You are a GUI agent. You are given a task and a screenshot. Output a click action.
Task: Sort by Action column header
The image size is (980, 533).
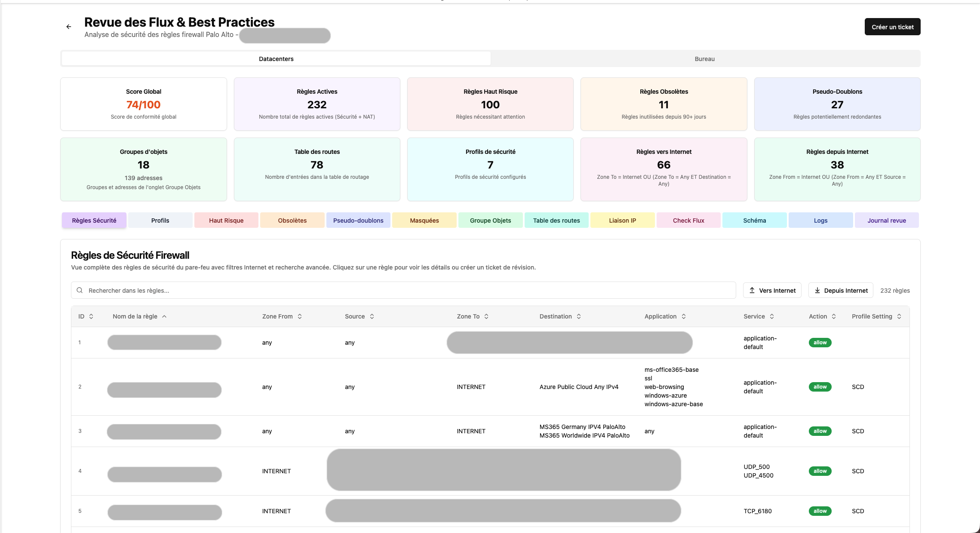click(x=817, y=316)
